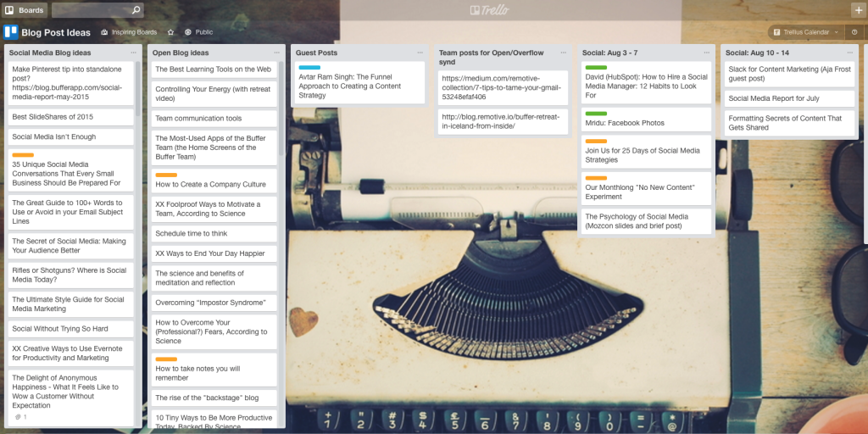Open the Social Media Report for July card
The height and width of the screenshot is (434, 868).
(790, 98)
